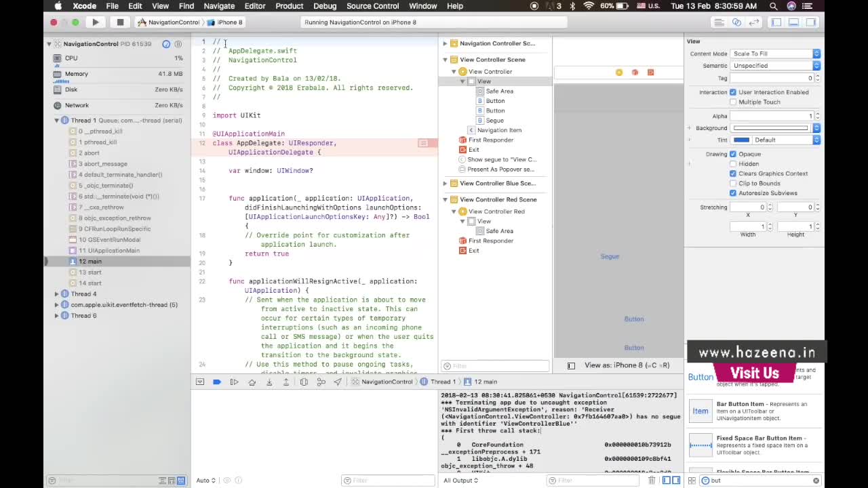The width and height of the screenshot is (868, 488).
Task: Open the Version editor
Action: point(753,22)
